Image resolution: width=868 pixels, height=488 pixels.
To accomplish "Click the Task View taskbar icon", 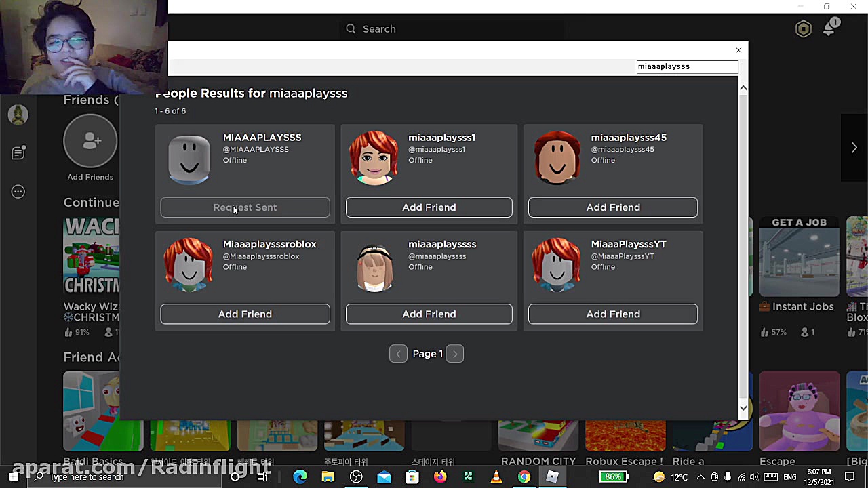I will tap(262, 477).
